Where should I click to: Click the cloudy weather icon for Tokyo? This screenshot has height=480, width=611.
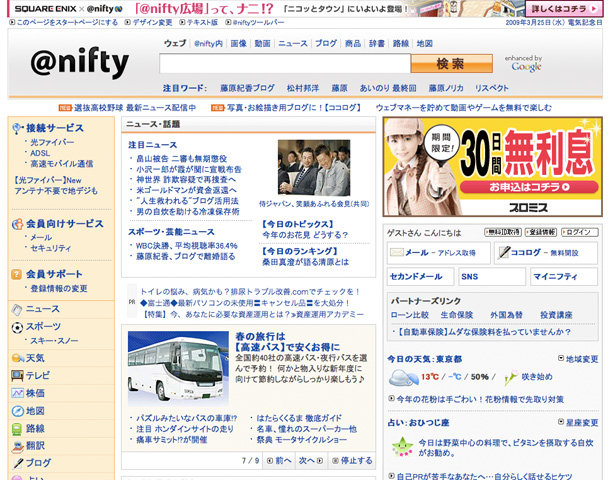(403, 378)
